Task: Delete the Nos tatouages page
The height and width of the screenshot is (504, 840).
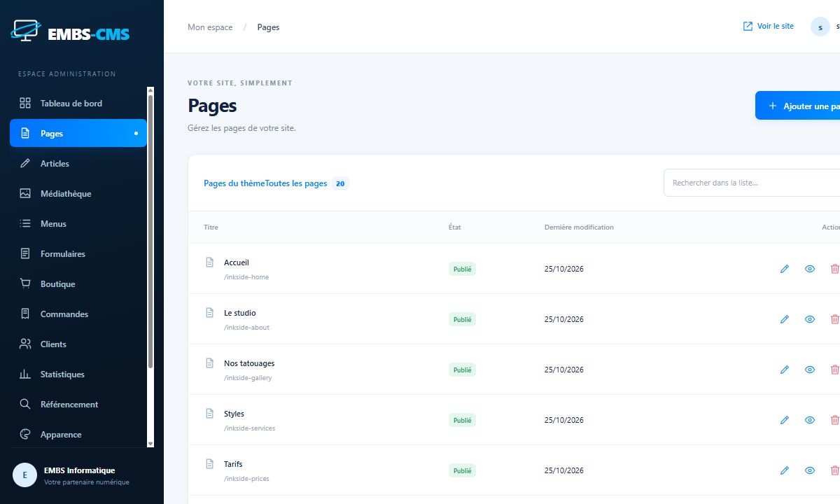Action: coord(834,370)
